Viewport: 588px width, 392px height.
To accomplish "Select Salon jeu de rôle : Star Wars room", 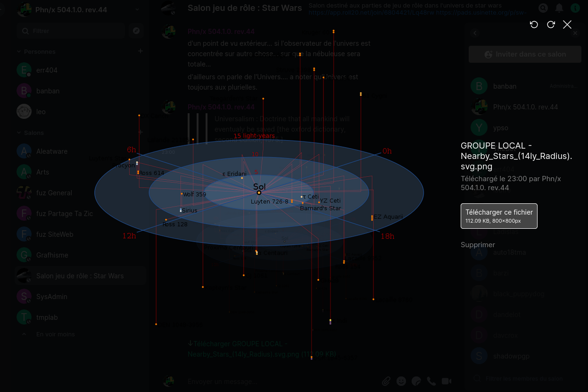I will [x=80, y=276].
